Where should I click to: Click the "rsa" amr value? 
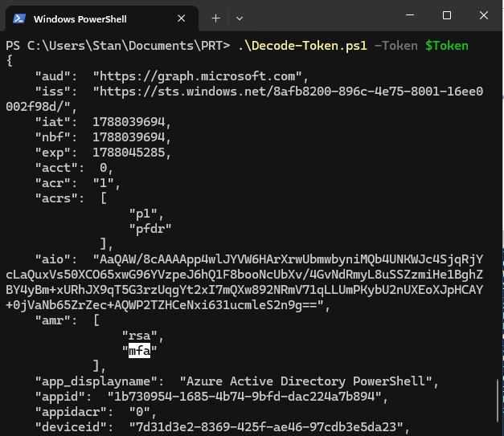[x=140, y=336]
